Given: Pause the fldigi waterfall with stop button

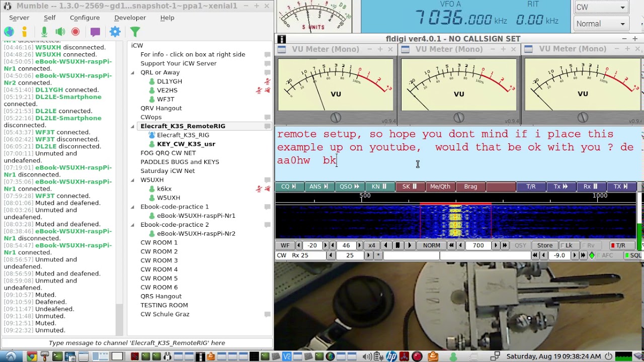Looking at the screenshot, I should coord(397,245).
